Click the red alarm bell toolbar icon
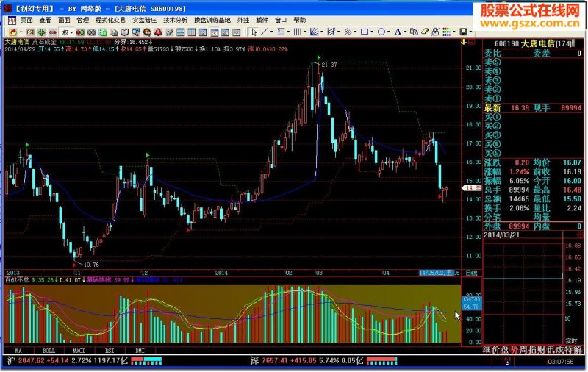 [158, 32]
